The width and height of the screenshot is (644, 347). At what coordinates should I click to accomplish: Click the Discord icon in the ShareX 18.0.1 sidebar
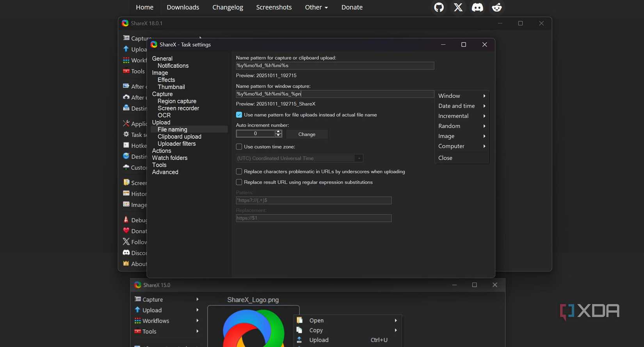(x=126, y=253)
